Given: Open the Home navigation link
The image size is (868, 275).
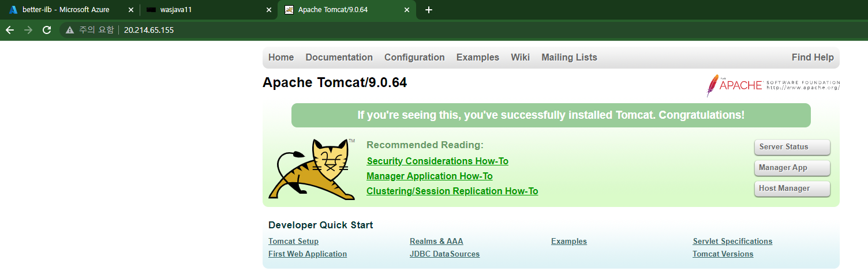Looking at the screenshot, I should (281, 58).
